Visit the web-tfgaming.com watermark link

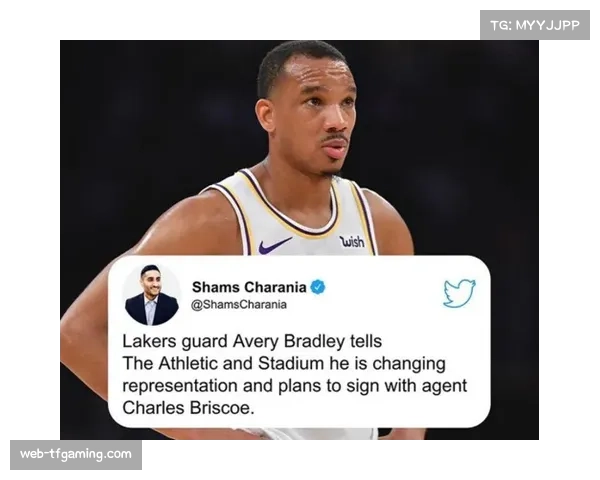(76, 454)
